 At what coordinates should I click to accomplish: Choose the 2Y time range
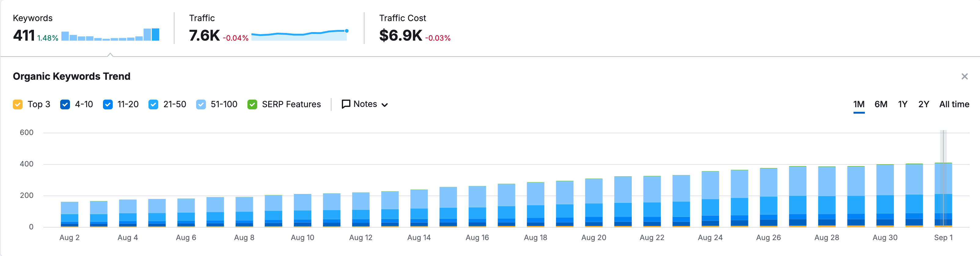[x=923, y=104]
